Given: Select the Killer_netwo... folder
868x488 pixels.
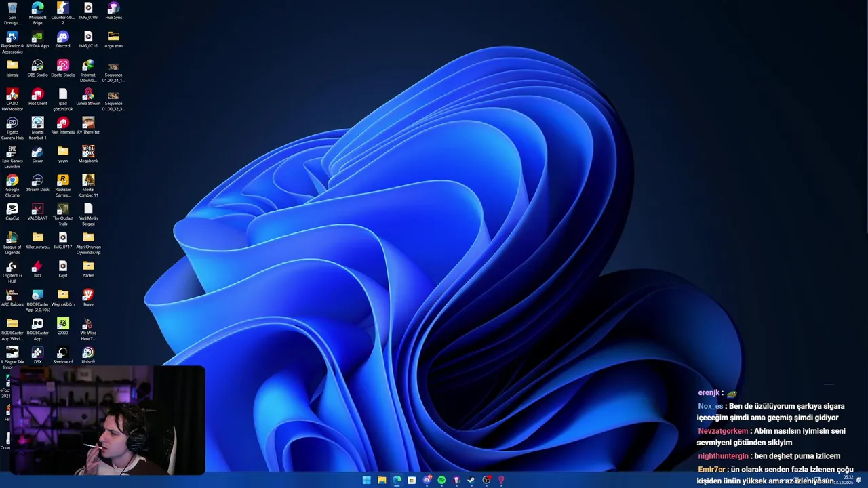Looking at the screenshot, I should pos(37,241).
